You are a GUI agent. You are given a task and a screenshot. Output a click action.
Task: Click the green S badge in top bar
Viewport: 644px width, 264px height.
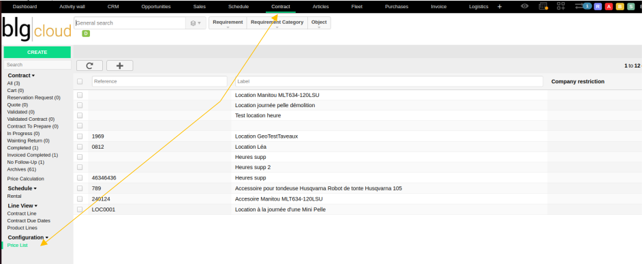[x=631, y=7]
